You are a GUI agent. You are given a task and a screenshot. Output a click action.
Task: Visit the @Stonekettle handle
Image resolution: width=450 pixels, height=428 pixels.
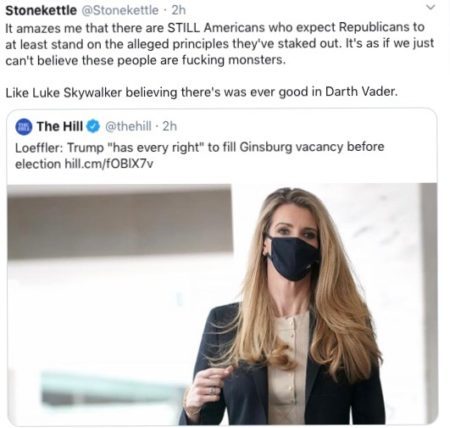click(120, 10)
